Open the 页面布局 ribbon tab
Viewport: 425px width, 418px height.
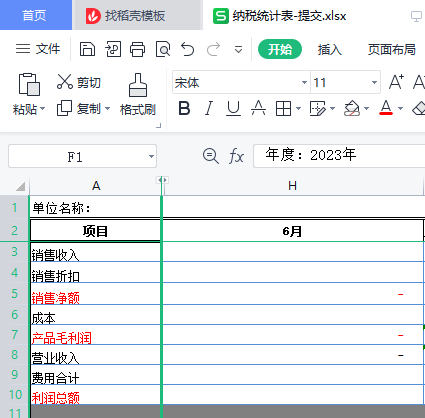click(392, 49)
